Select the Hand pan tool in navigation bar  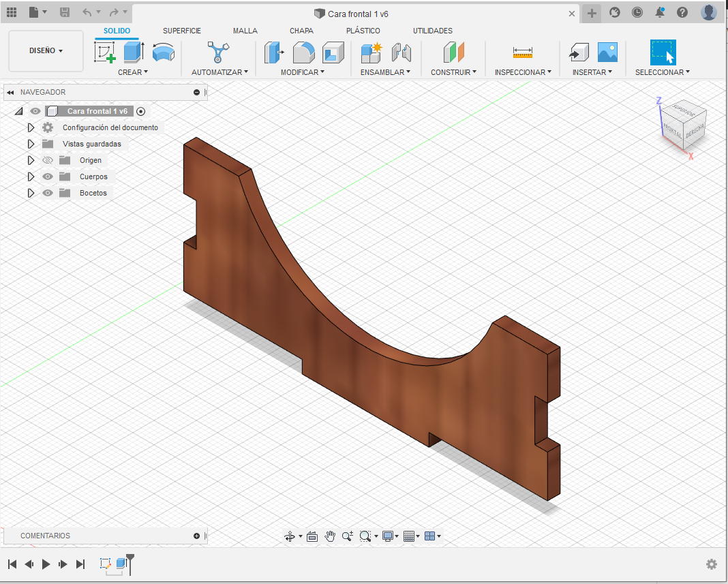330,536
